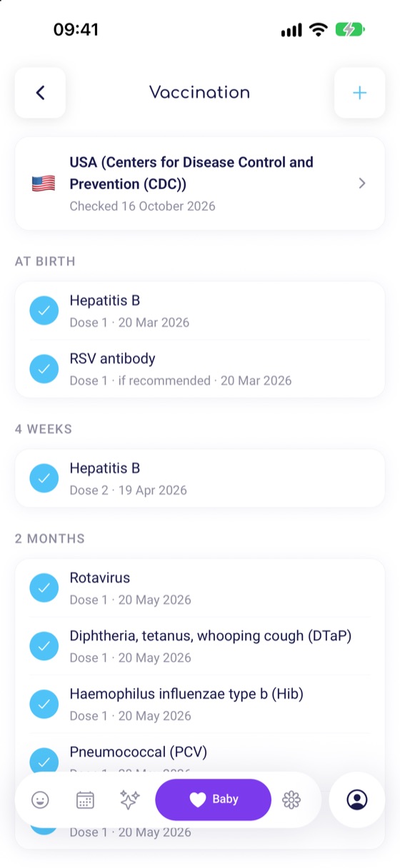400x868 pixels.
Task: Uncheck the RSV antibody vaccination
Action: [44, 368]
